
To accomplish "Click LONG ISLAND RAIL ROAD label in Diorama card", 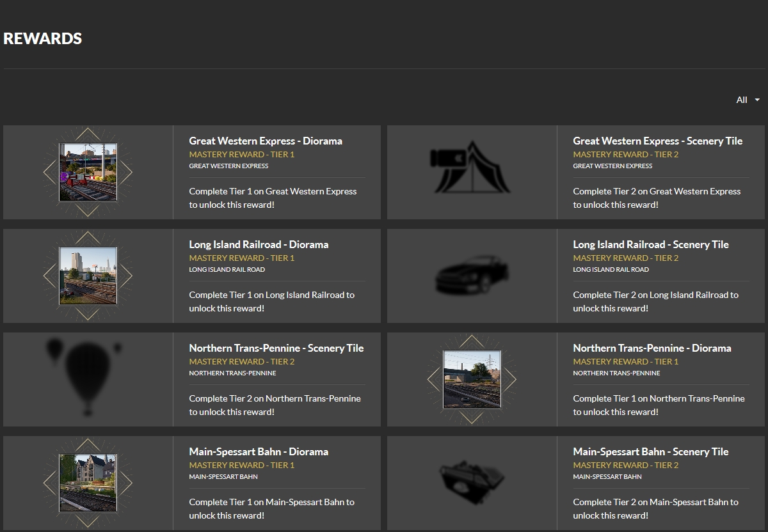I will (227, 269).
